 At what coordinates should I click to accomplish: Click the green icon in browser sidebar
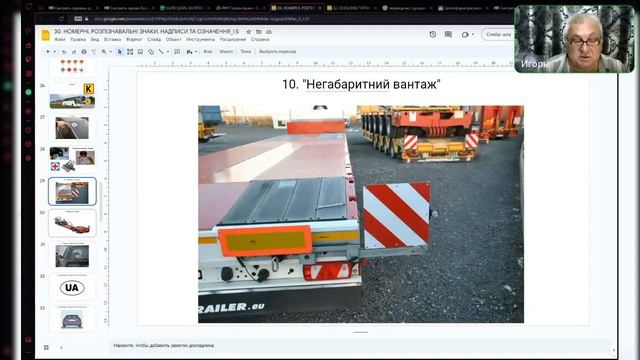28,92
